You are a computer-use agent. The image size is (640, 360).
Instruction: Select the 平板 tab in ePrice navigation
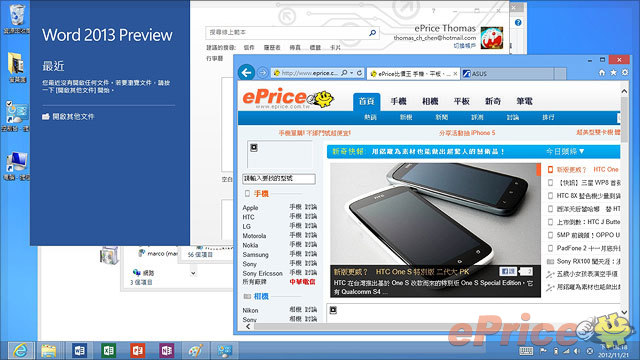coord(462,101)
